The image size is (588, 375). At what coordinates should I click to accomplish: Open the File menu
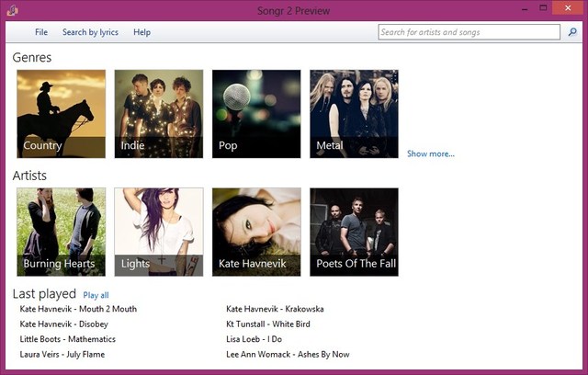click(x=41, y=32)
